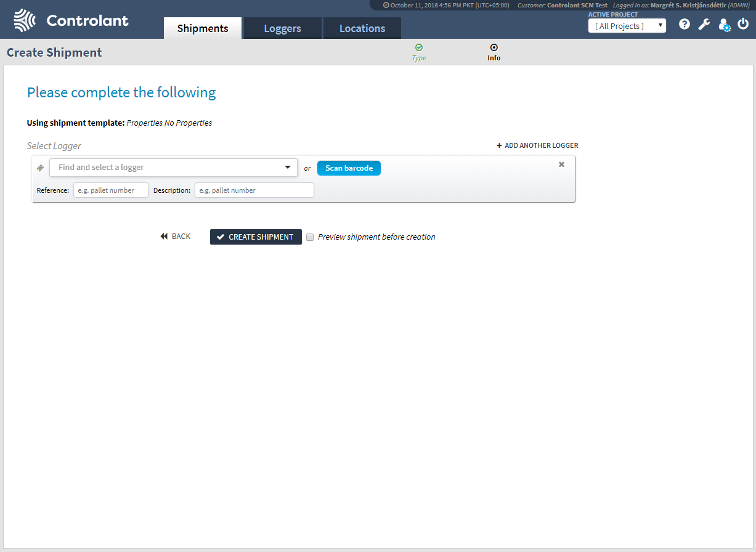Switch to the Loggers tab
The image size is (756, 552).
coord(283,28)
